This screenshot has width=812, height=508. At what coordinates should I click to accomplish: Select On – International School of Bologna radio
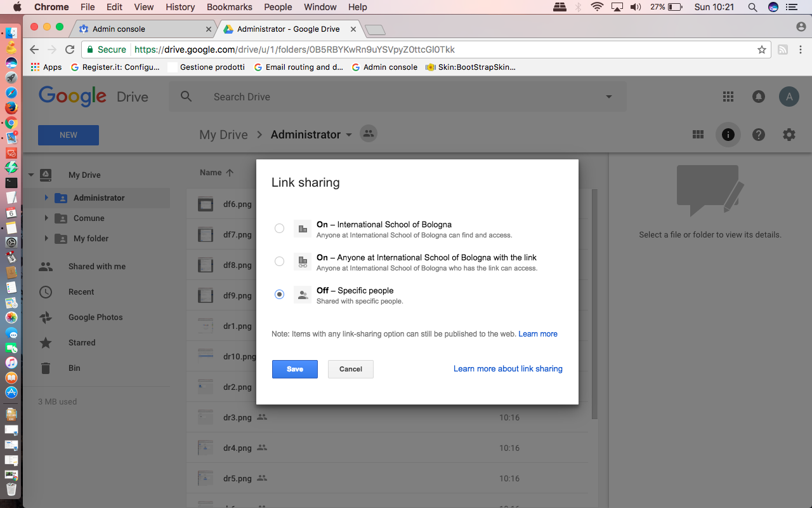pos(279,229)
